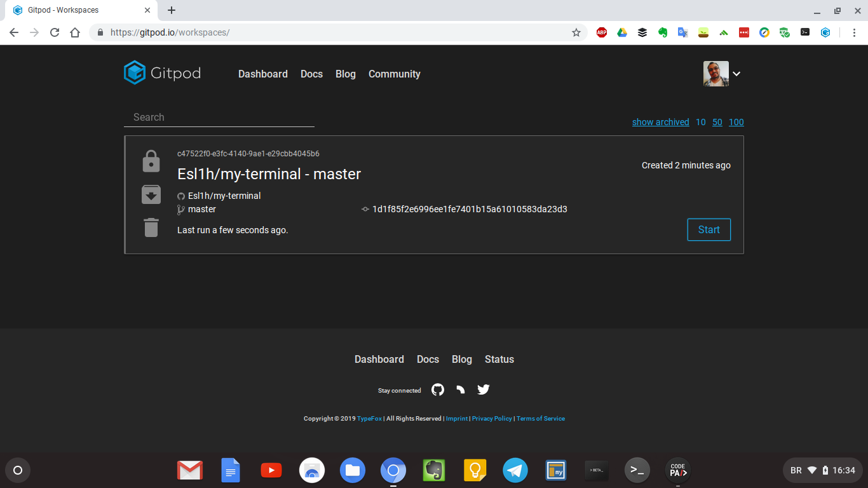Click the Esl1h/my-terminal - master workspace title
The width and height of the screenshot is (868, 488).
click(269, 174)
